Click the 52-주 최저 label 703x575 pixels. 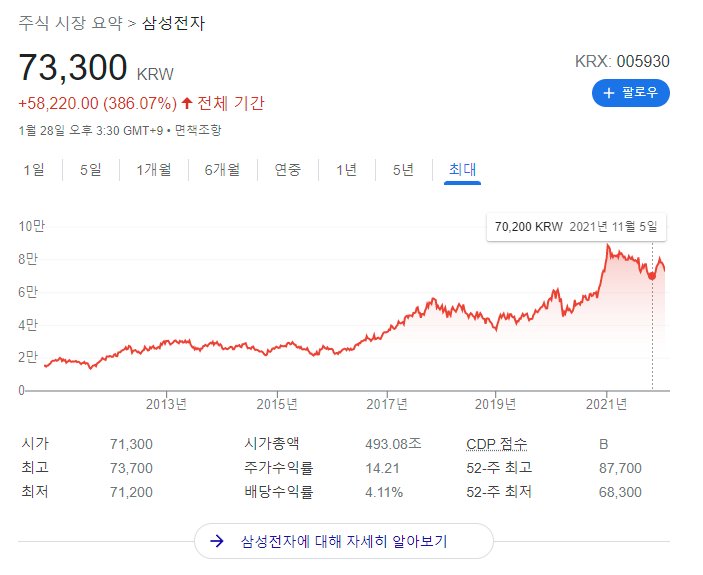[x=499, y=492]
